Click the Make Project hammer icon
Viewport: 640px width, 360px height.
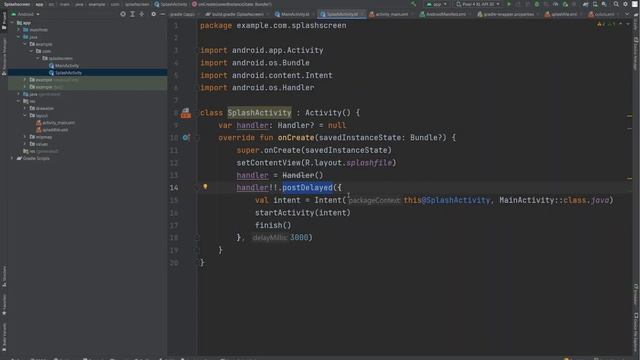(414, 4)
